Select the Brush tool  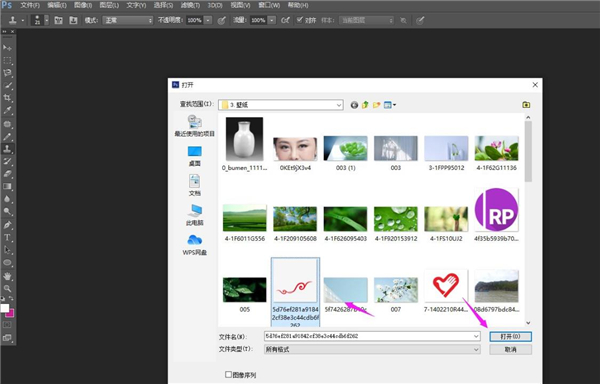pyautogui.click(x=7, y=137)
